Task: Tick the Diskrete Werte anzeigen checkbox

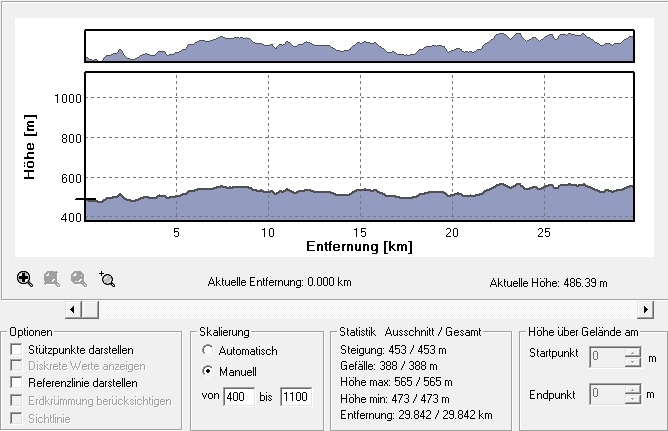Action: pos(16,366)
